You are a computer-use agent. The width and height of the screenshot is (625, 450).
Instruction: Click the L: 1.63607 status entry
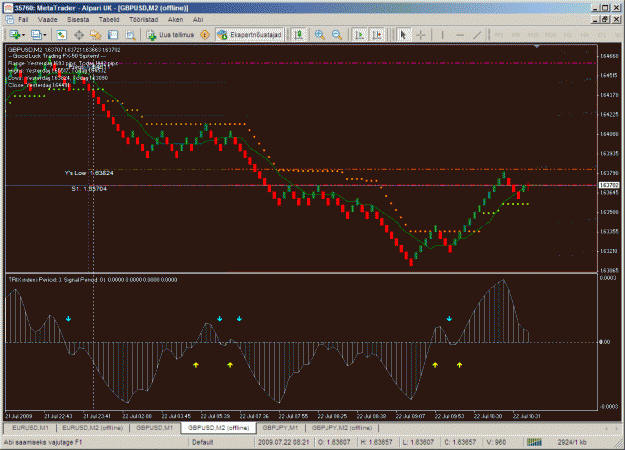(x=419, y=442)
